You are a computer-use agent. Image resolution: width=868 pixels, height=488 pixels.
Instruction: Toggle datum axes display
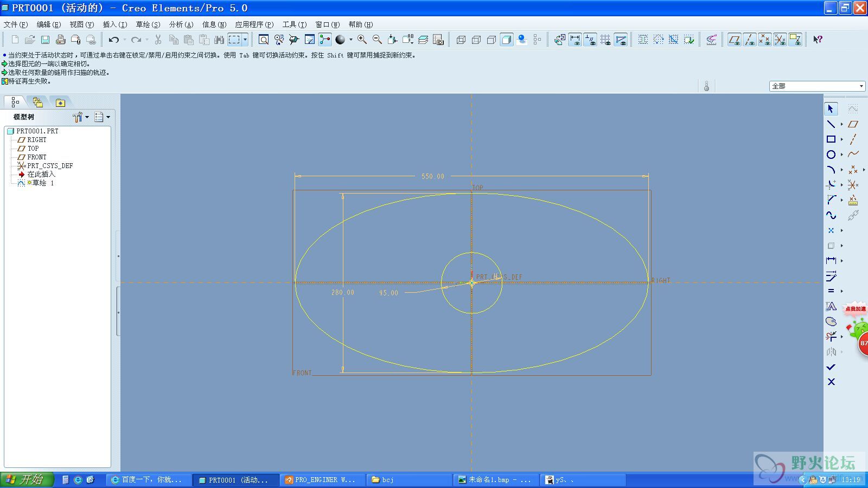pyautogui.click(x=749, y=40)
